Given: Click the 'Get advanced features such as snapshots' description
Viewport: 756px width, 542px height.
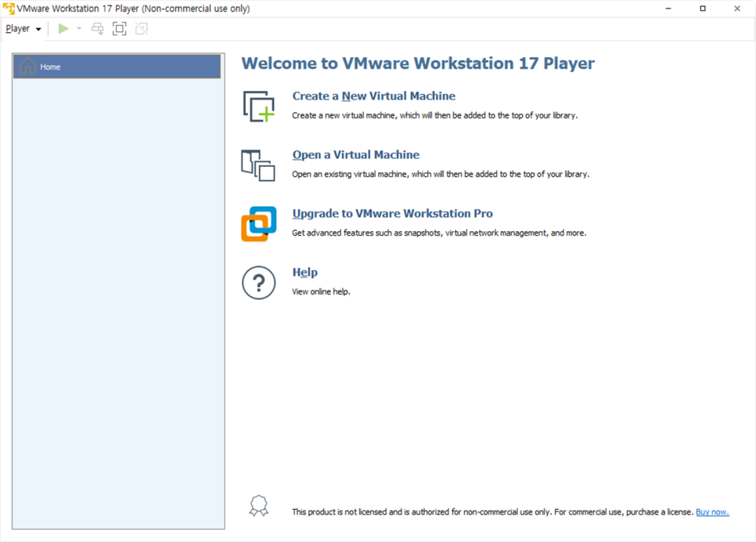Looking at the screenshot, I should 439,233.
